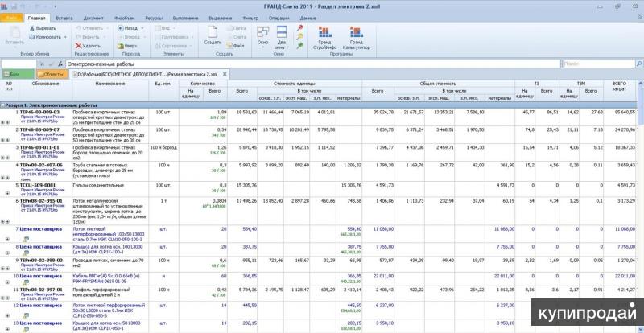Click the Гильзы соединительные name cell
644x333 pixels.
coord(110,189)
